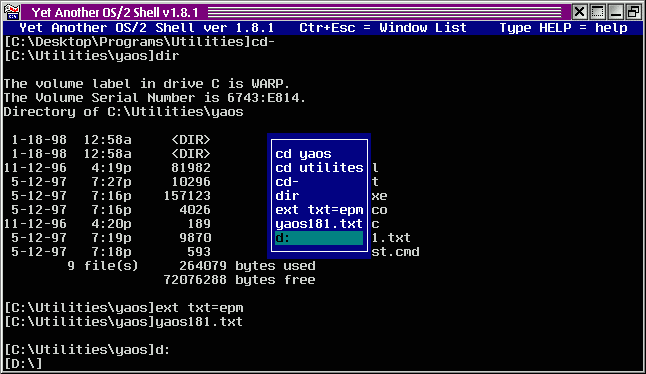Close the Yet Another OS/2 Shell window
The width and height of the screenshot is (646, 374).
(579, 12)
